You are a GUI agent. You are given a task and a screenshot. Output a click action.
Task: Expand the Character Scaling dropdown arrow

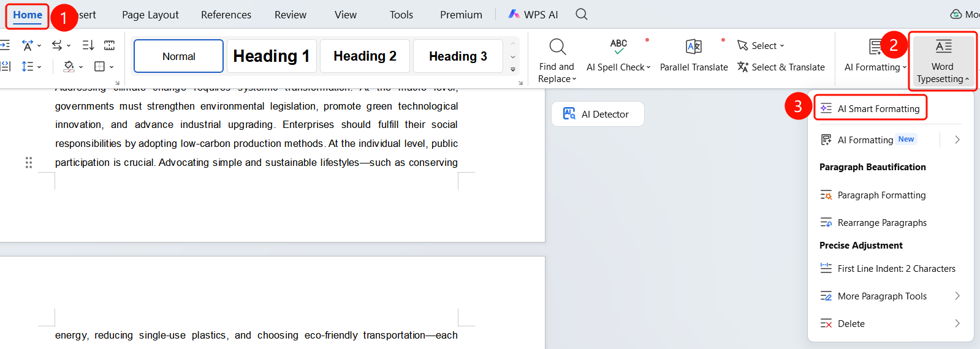tap(39, 46)
